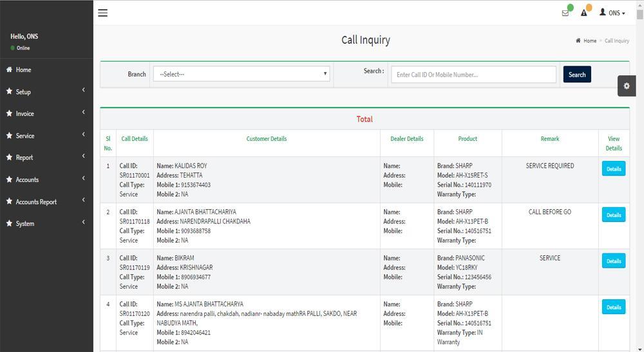Select call ID SR01170001 text
The width and height of the screenshot is (644, 352).
135,175
